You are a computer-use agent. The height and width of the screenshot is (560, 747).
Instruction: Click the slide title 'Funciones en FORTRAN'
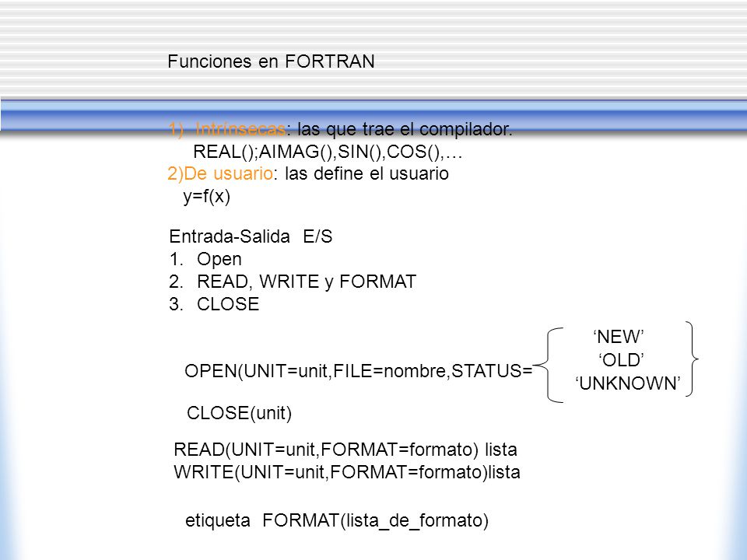click(x=271, y=61)
